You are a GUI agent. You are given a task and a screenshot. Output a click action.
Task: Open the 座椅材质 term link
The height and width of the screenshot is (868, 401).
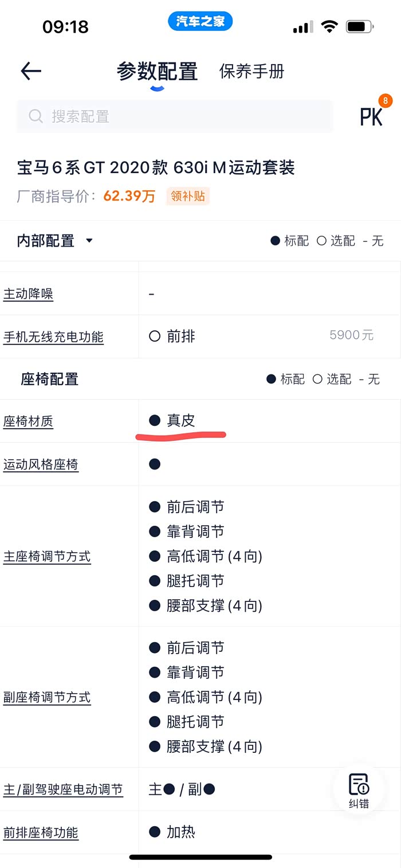point(28,421)
